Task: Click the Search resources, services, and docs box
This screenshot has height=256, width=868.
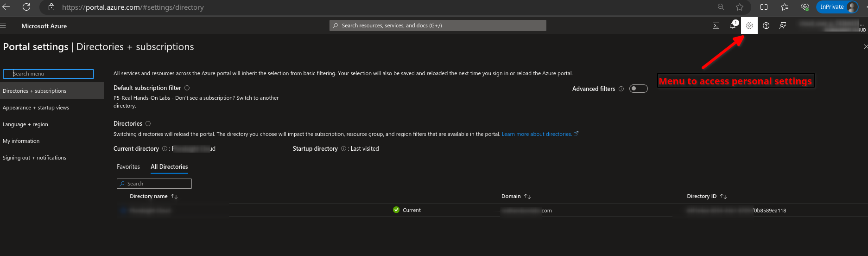Action: 438,26
